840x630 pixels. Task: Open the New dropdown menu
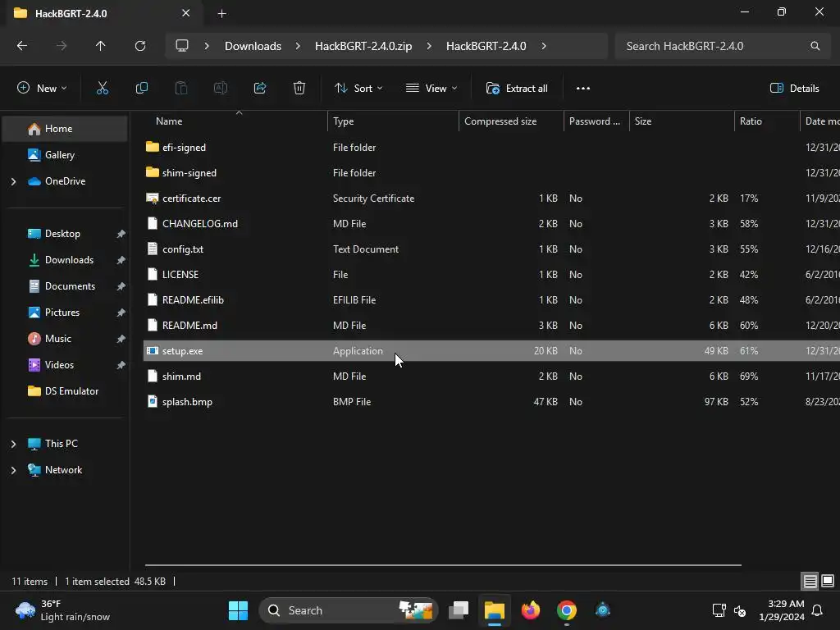pos(42,89)
